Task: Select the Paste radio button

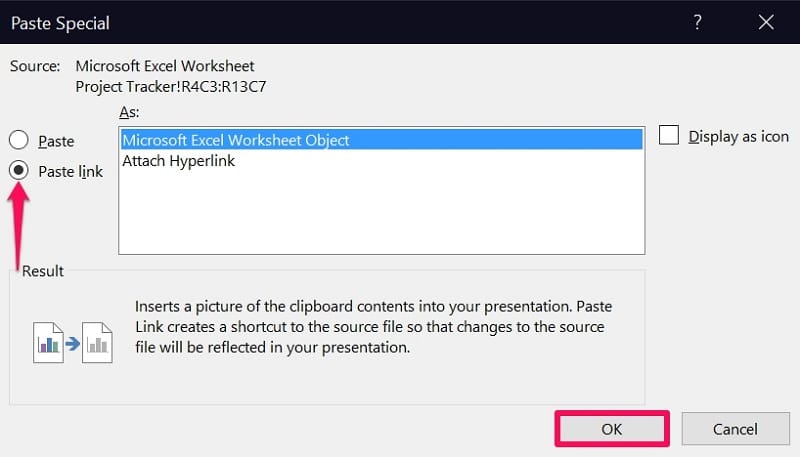Action: (x=18, y=141)
